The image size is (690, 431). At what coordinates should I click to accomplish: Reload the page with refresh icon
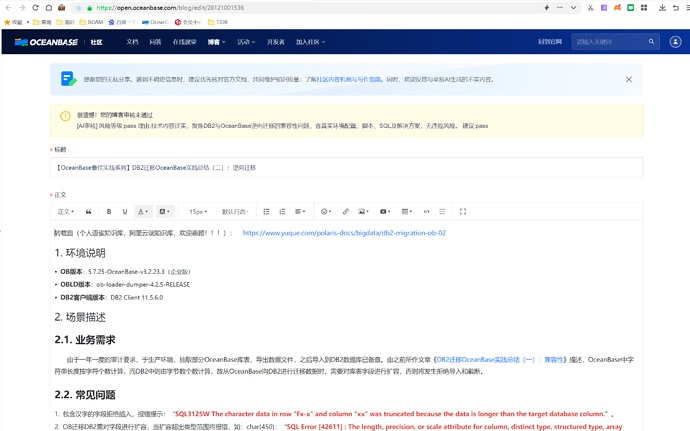coord(35,7)
